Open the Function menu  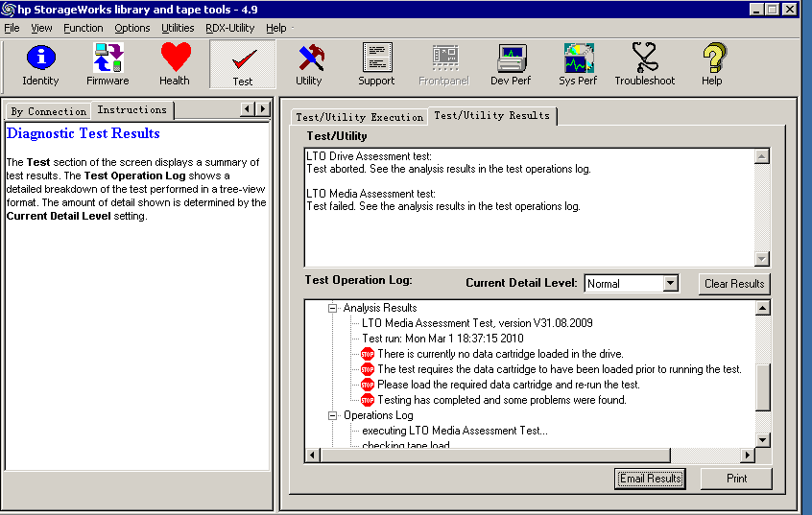[84, 28]
